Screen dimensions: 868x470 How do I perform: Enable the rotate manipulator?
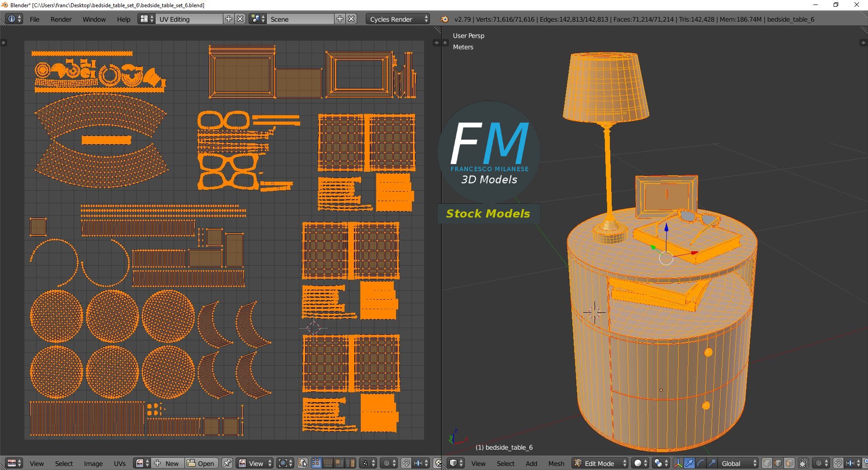701,463
